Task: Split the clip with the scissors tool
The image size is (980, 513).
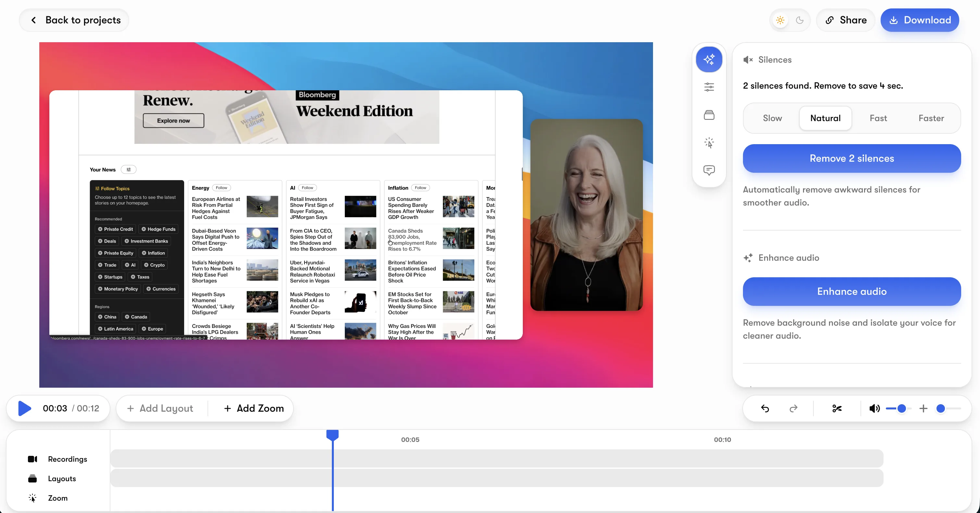Action: click(837, 408)
